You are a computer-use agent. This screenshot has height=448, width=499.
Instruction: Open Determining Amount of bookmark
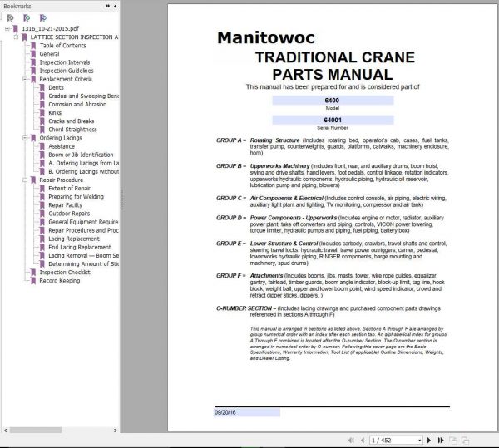(x=83, y=264)
